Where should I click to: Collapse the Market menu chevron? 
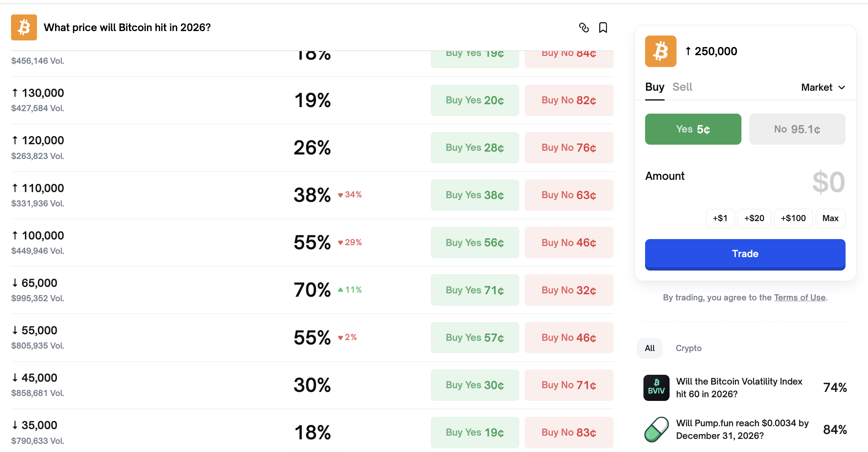841,87
